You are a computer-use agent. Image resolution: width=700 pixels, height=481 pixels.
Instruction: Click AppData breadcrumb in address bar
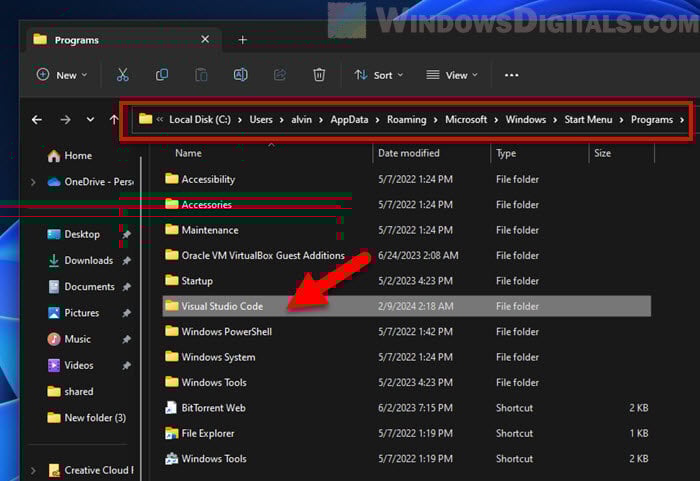coord(349,120)
